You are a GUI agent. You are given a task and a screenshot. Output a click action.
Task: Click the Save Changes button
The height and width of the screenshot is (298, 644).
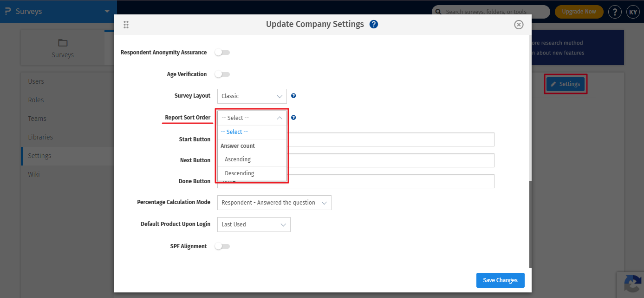pyautogui.click(x=500, y=280)
